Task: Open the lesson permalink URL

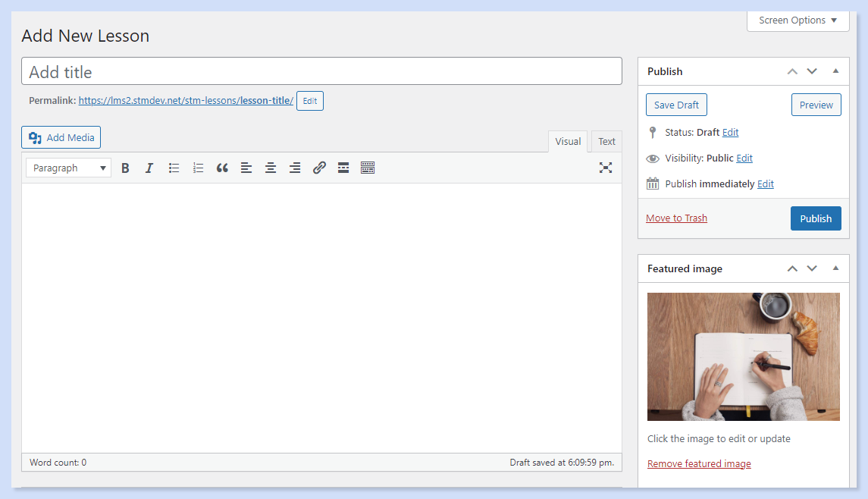Action: coord(186,101)
